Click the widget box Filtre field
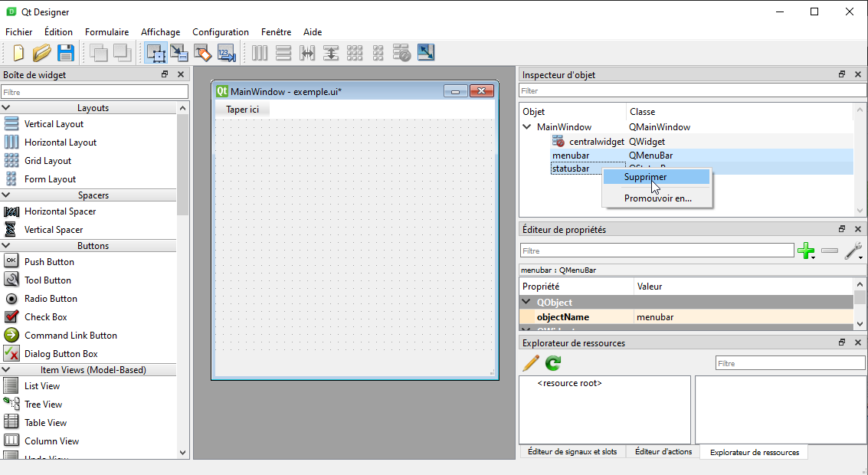Screen dimensions: 868x475 [95, 92]
